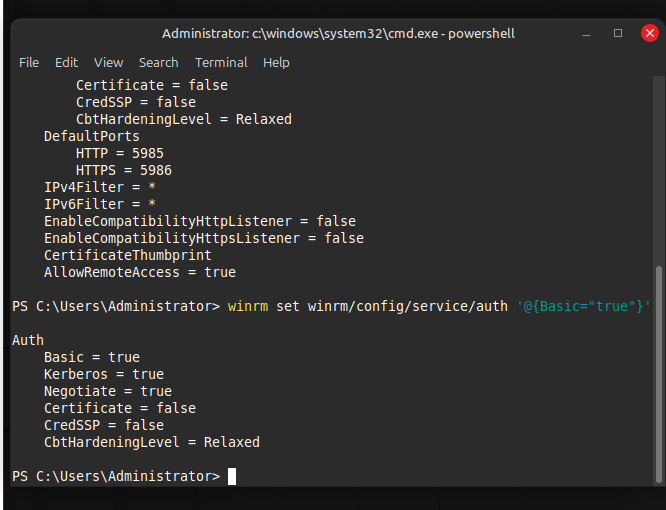Viewport: 666px width, 510px height.
Task: Open the Edit menu
Action: point(66,62)
